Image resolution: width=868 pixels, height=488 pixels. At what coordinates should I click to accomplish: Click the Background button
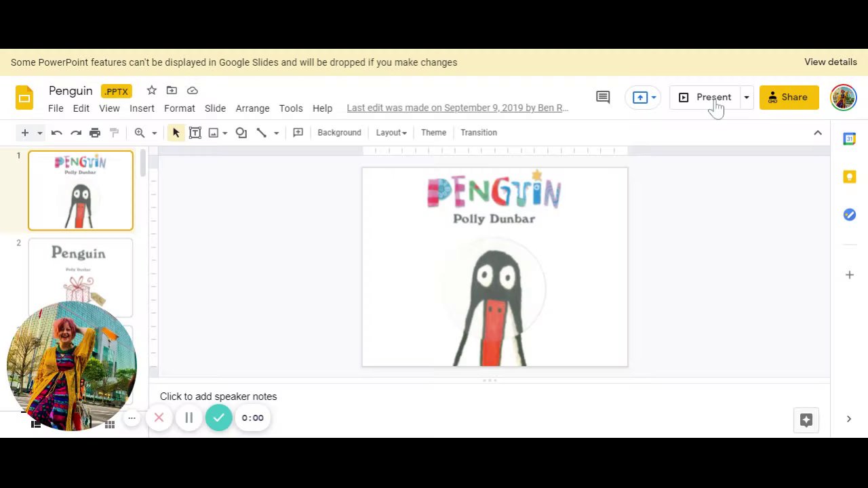click(x=339, y=133)
